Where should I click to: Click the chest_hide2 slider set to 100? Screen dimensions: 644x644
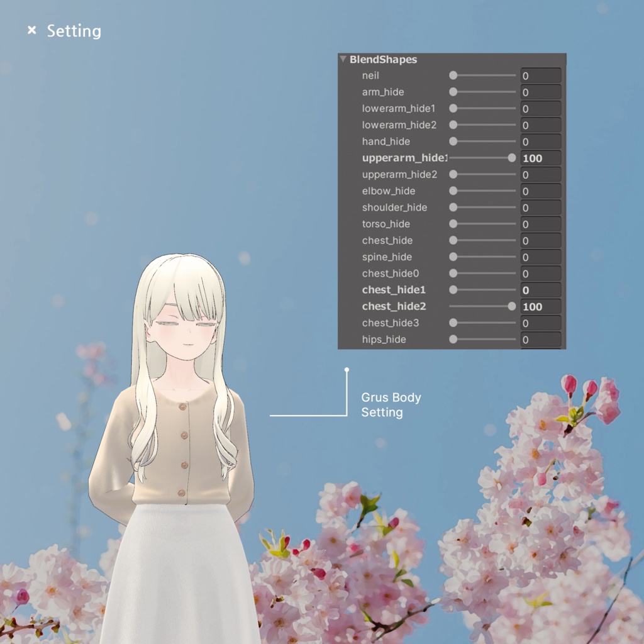(512, 306)
